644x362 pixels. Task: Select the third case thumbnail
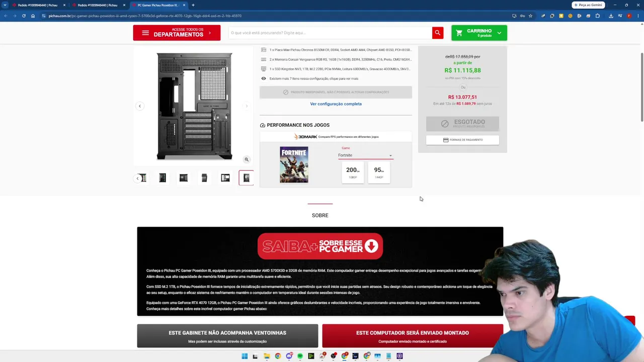(x=184, y=178)
